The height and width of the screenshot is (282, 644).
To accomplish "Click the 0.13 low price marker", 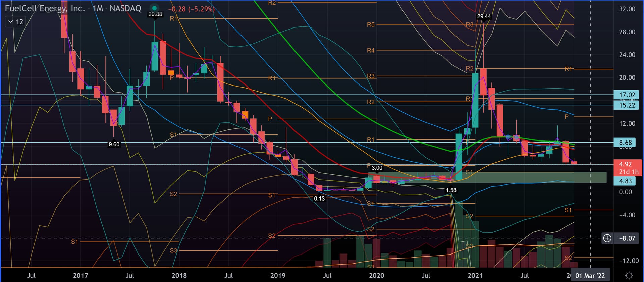I will tap(319, 199).
